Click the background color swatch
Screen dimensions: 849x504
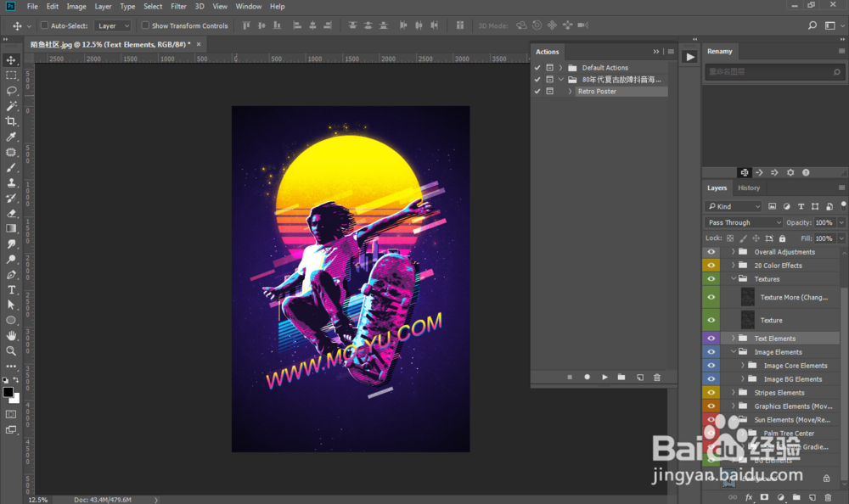pos(16,399)
